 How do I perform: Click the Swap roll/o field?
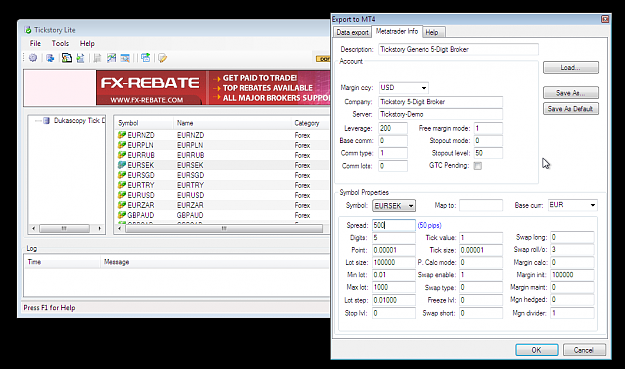click(572, 249)
